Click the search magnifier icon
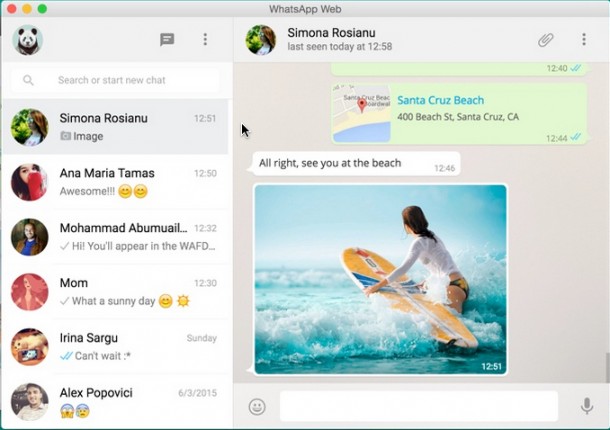This screenshot has width=610, height=430. [x=28, y=80]
